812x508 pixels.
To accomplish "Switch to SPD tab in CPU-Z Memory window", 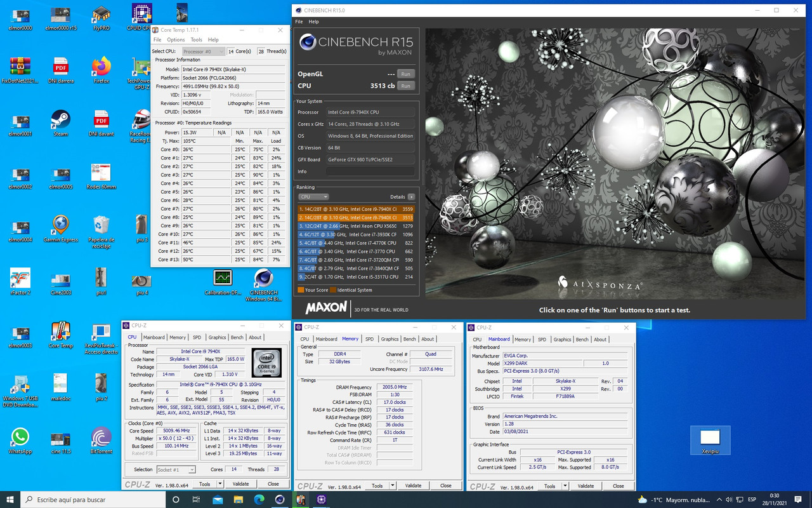I will click(369, 338).
